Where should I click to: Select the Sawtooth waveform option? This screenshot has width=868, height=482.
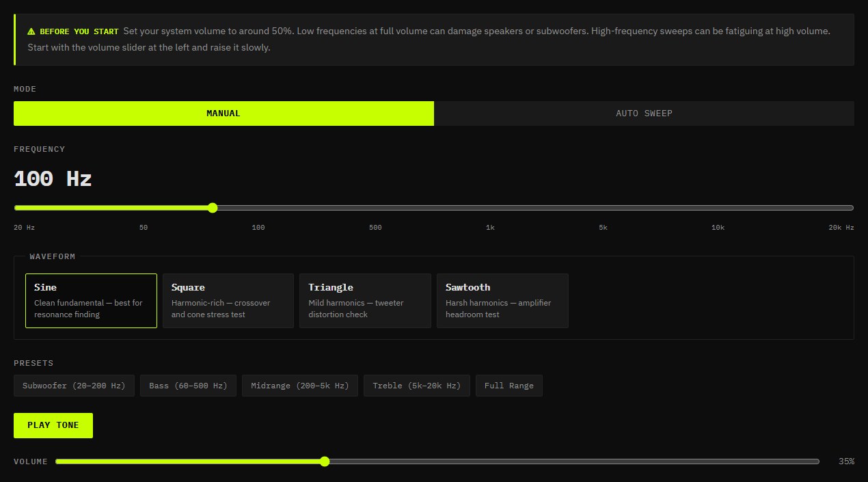pyautogui.click(x=502, y=301)
